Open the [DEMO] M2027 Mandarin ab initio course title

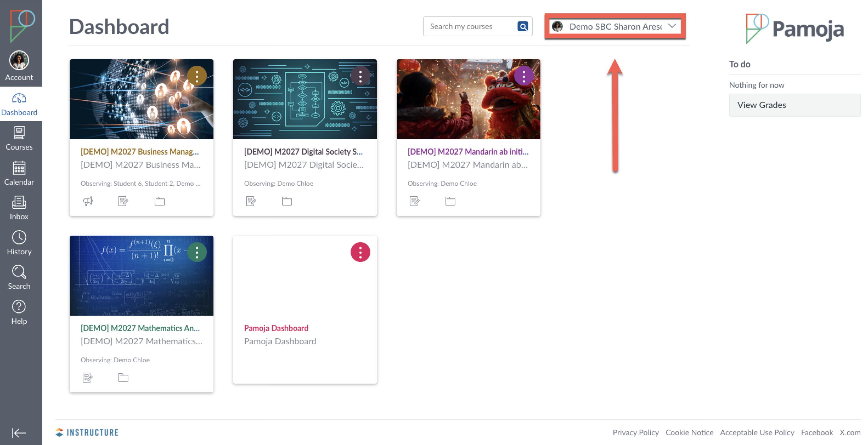click(x=468, y=152)
